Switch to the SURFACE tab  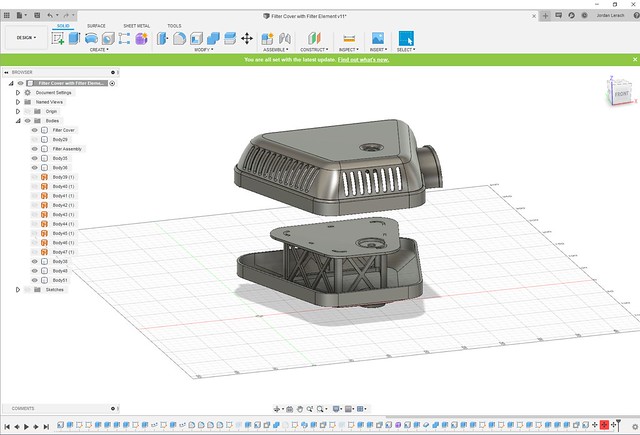(x=96, y=26)
